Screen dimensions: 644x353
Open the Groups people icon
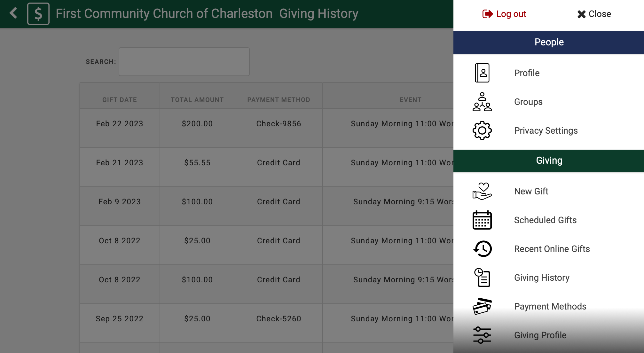[482, 102]
